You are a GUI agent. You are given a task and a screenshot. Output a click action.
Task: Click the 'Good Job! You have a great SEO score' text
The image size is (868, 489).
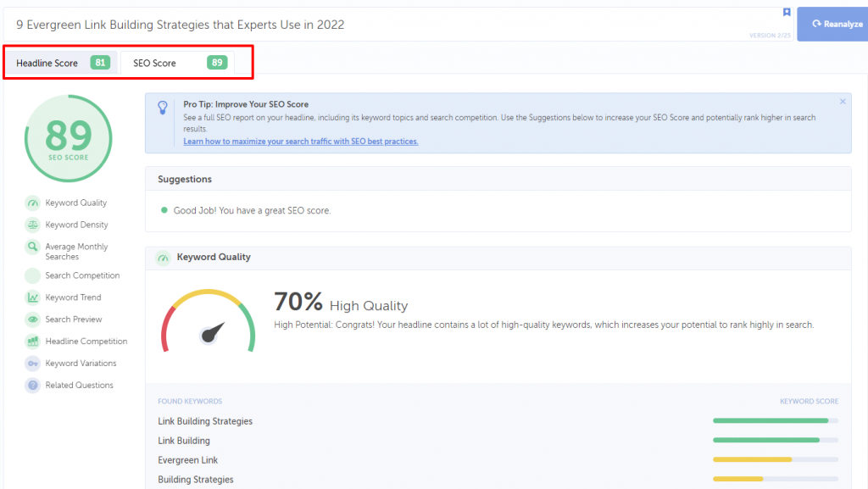click(x=252, y=211)
